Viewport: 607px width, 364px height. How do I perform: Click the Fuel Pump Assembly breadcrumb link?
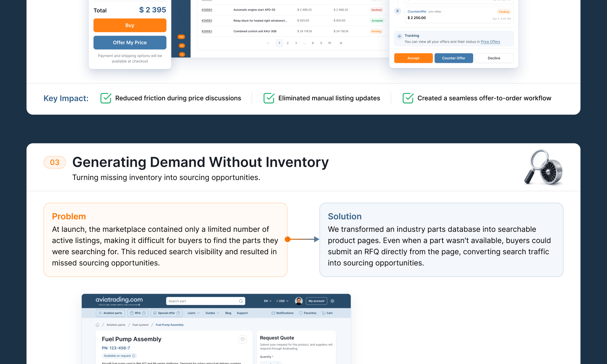(x=170, y=325)
